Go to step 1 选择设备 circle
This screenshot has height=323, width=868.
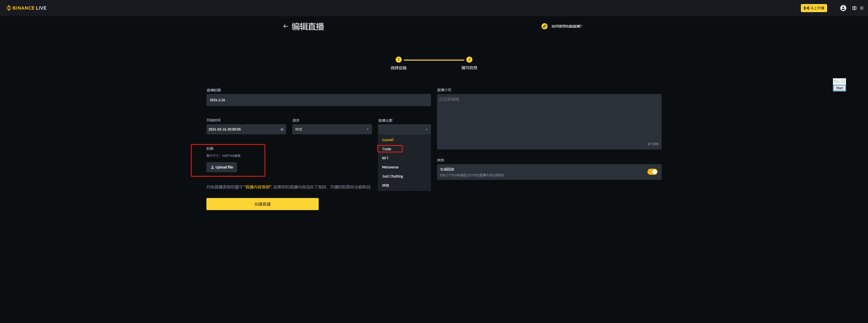click(x=398, y=60)
